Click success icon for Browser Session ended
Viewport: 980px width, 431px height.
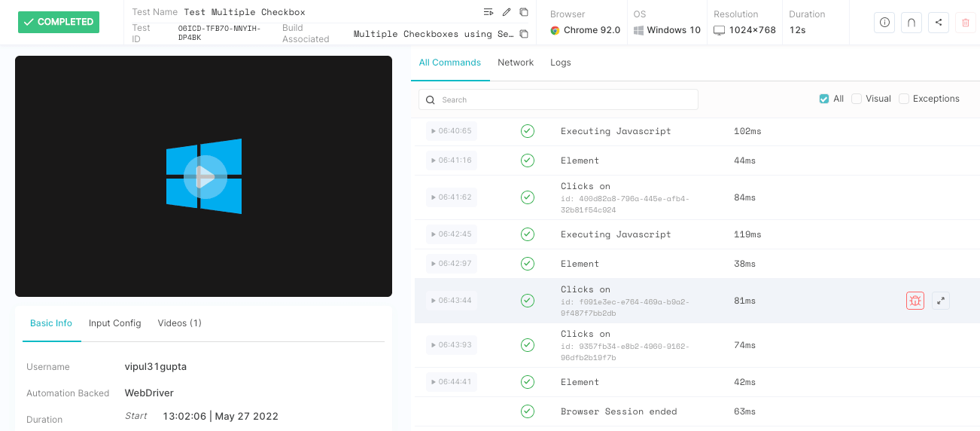click(528, 411)
